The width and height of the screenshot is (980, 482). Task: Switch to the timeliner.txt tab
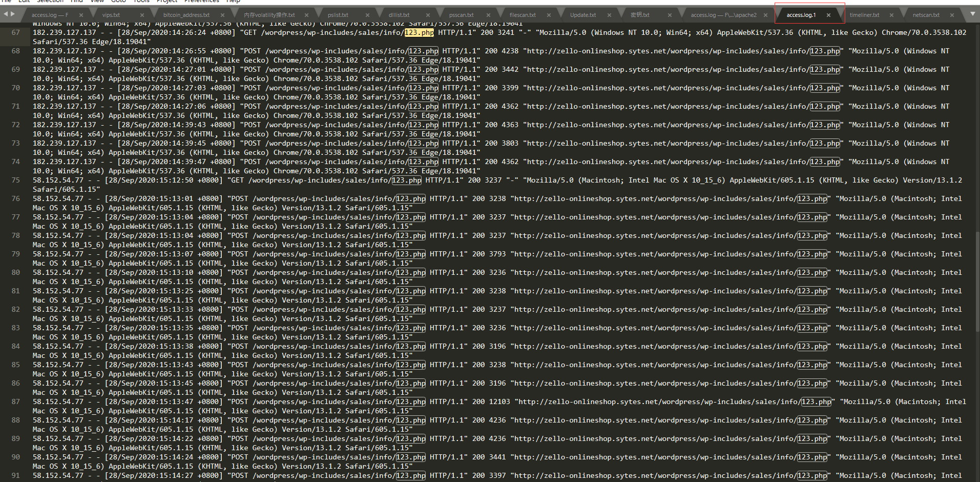click(x=864, y=15)
